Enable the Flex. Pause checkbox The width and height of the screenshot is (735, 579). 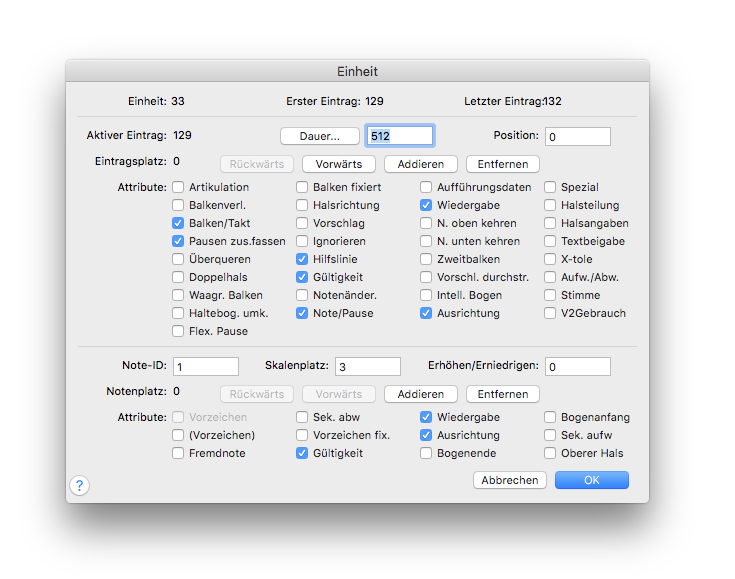(x=178, y=331)
